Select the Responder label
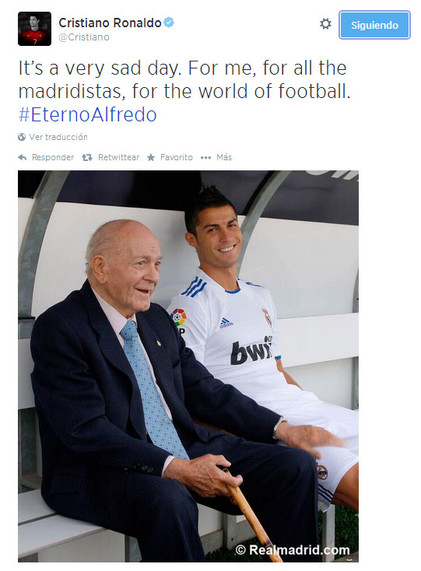The height and width of the screenshot is (571, 421). point(53,157)
